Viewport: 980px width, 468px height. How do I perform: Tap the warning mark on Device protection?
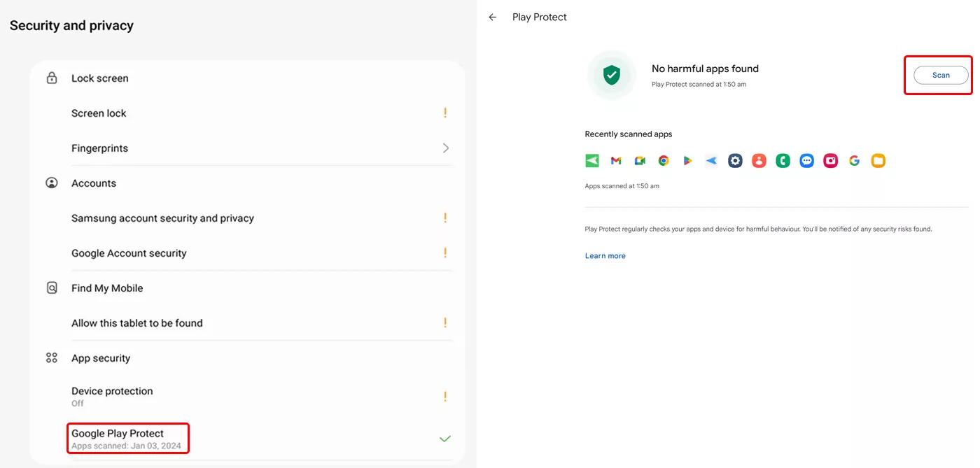point(445,397)
